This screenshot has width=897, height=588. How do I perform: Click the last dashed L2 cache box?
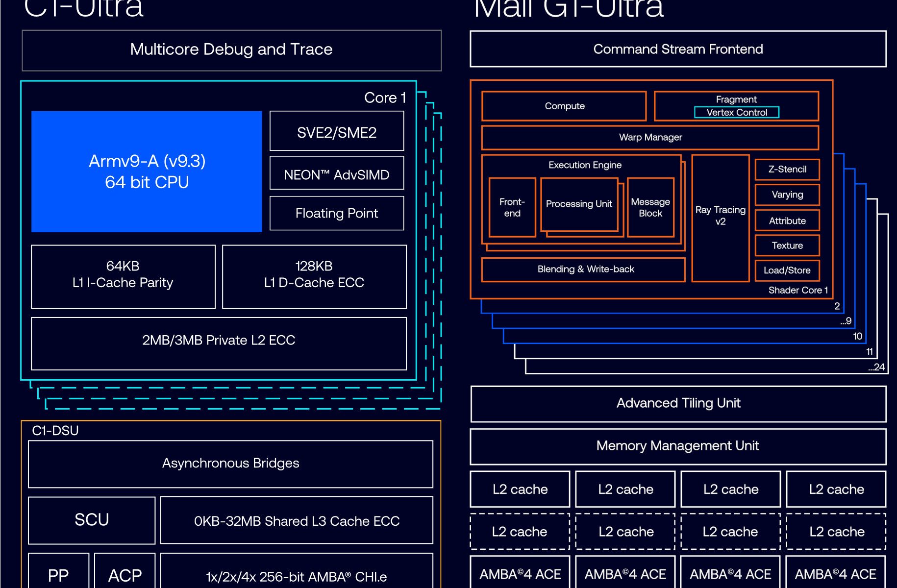pos(836,532)
